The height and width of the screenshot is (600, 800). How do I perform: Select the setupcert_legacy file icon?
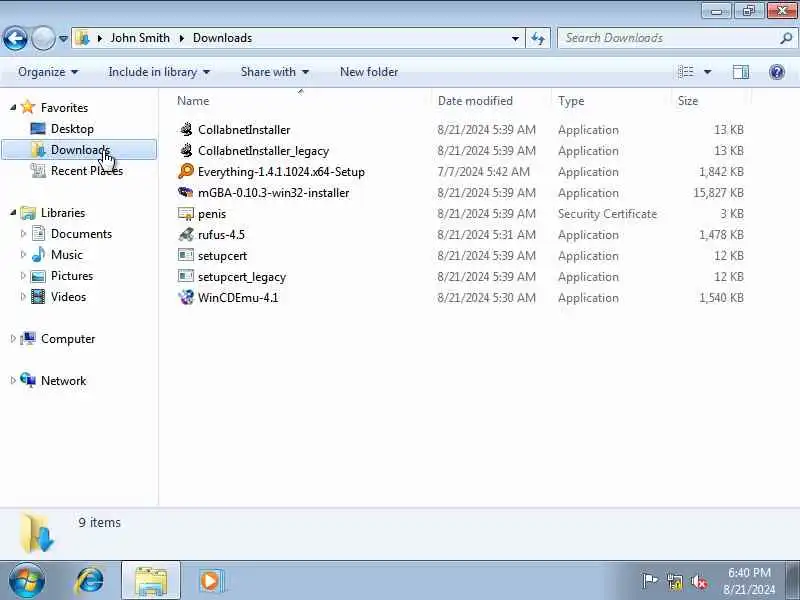(186, 276)
